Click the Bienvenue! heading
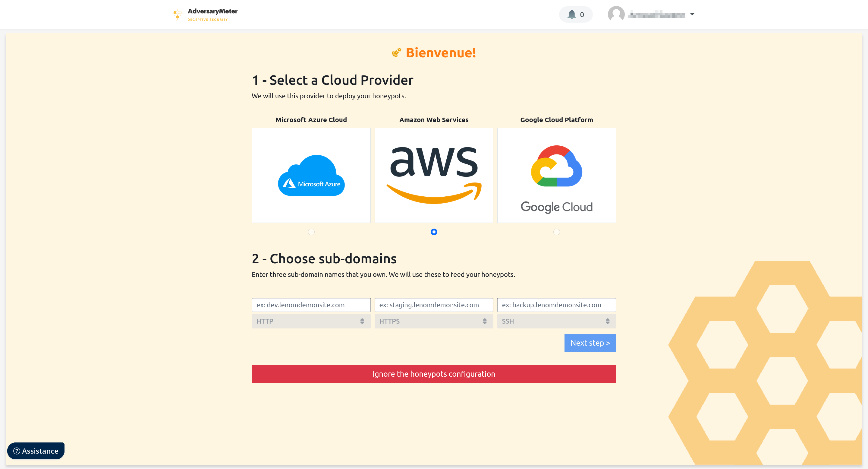This screenshot has height=469, width=868. [x=441, y=52]
